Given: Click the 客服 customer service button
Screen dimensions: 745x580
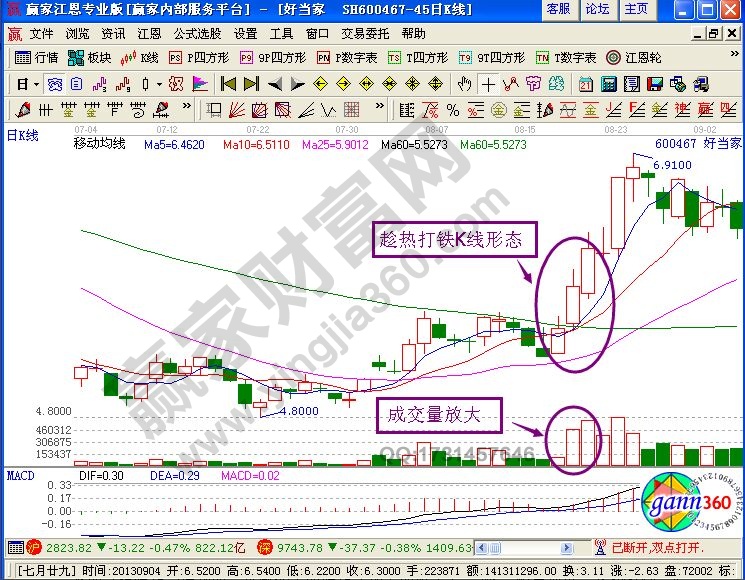Looking at the screenshot, I should pos(559,9).
